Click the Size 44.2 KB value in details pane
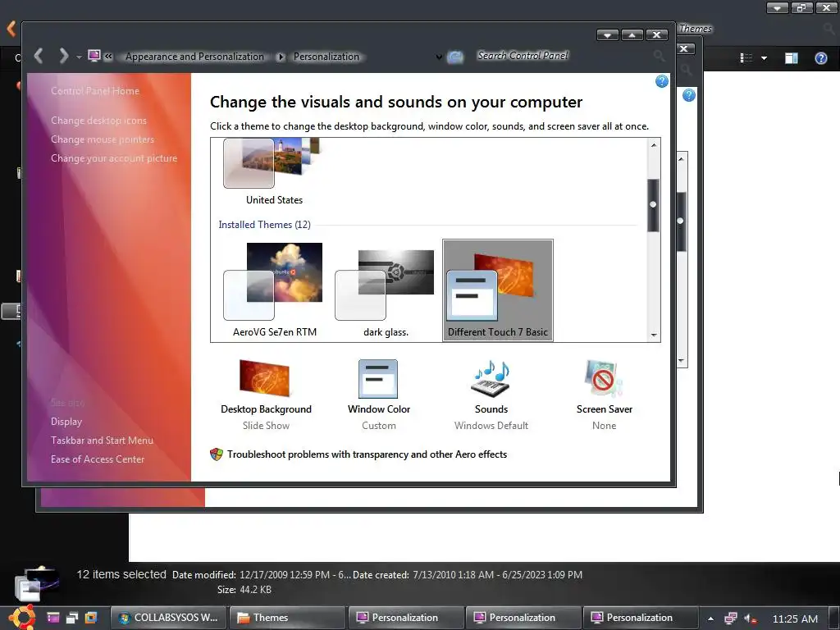This screenshot has height=630, width=840. pyautogui.click(x=256, y=590)
